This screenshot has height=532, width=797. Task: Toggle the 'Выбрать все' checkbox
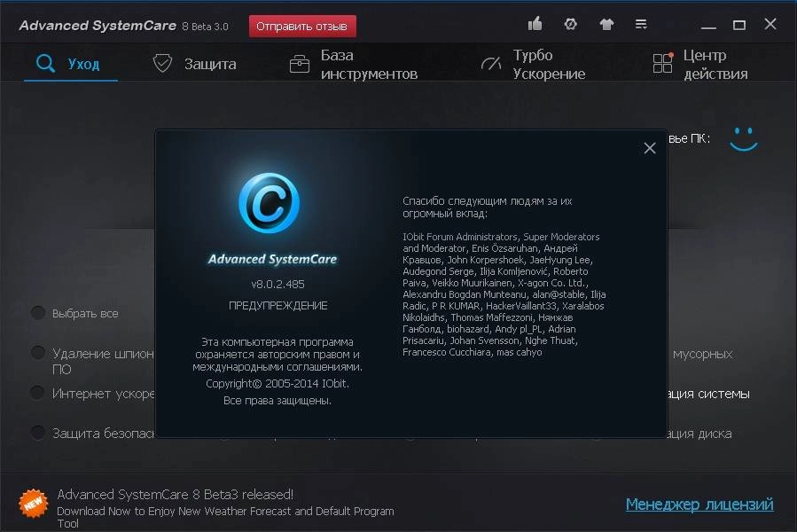(x=38, y=312)
